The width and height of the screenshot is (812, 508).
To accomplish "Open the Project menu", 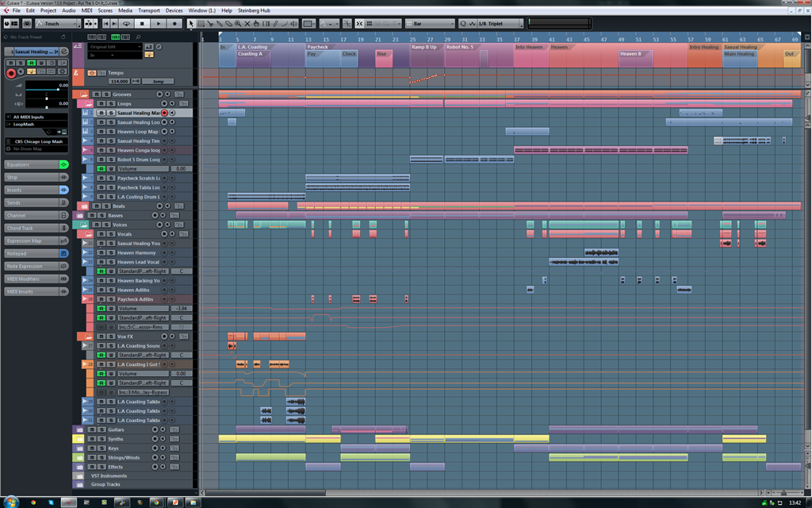I will pos(48,10).
